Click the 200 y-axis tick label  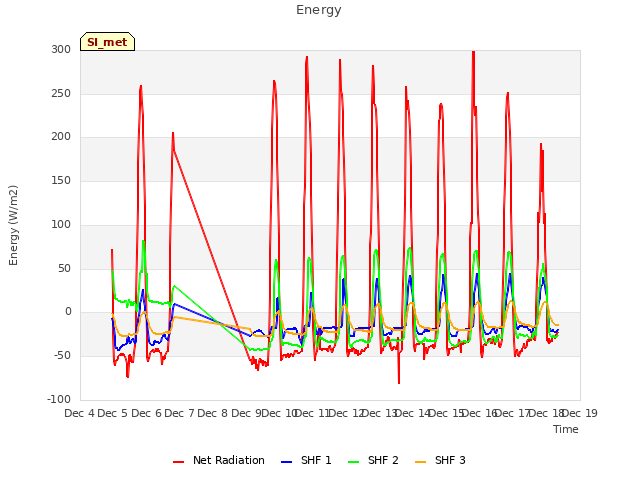(61, 137)
